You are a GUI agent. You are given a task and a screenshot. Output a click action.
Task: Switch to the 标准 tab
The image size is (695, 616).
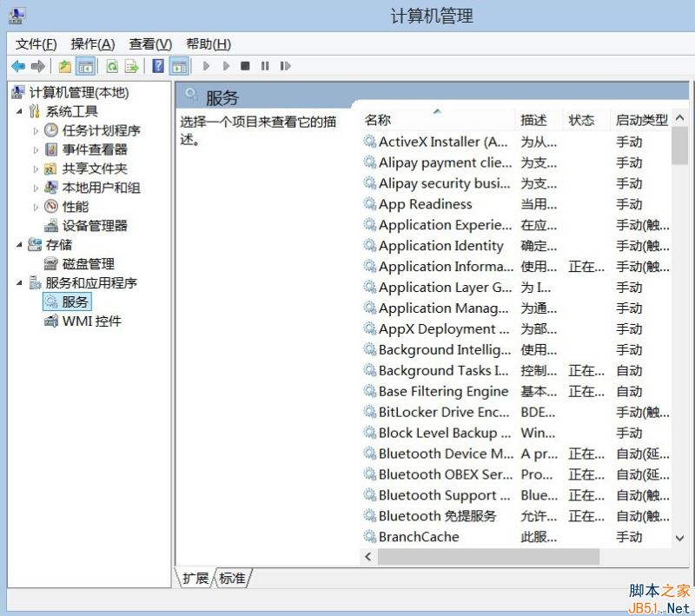[232, 578]
